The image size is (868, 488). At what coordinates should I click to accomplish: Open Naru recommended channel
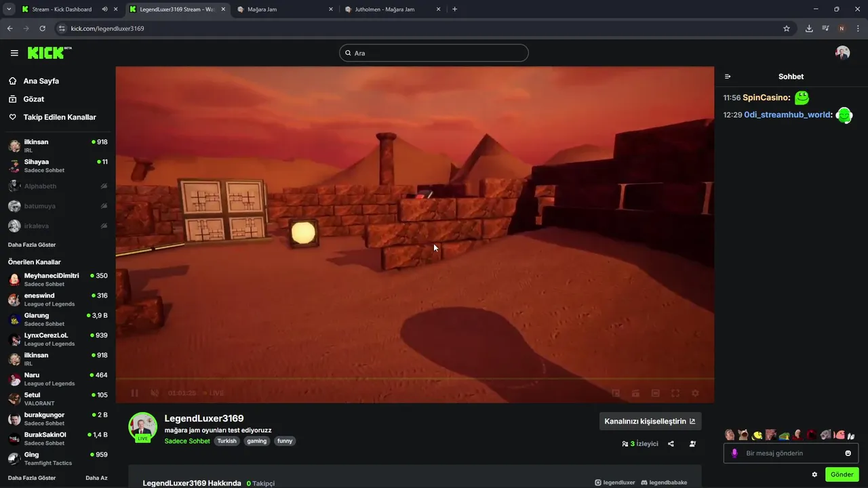pyautogui.click(x=58, y=379)
